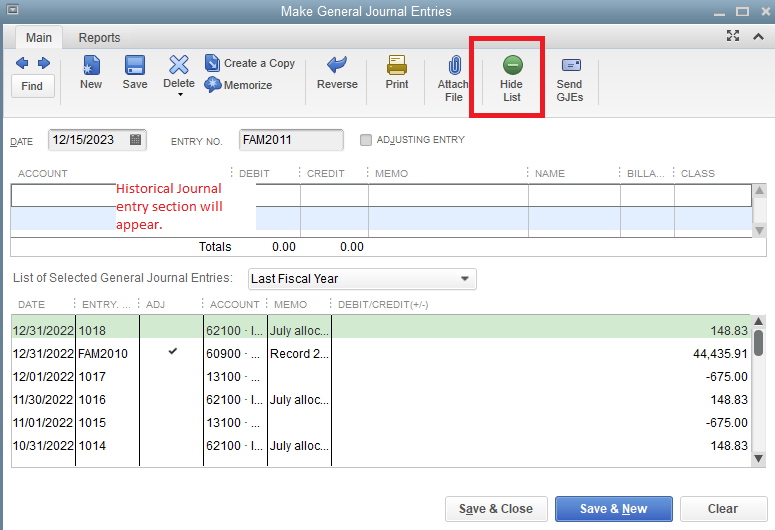Click the Find button

[x=32, y=86]
